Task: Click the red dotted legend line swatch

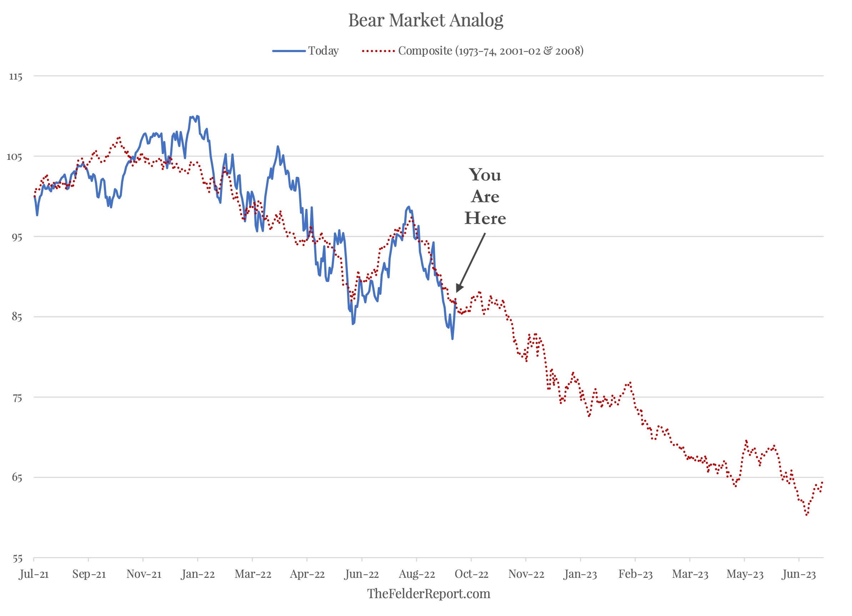Action: [378, 51]
